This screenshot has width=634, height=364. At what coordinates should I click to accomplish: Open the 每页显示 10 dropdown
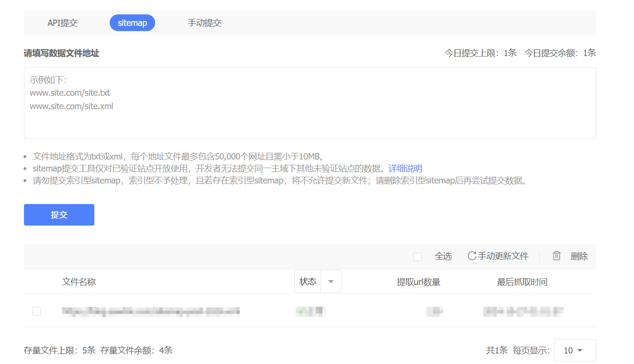(x=575, y=350)
